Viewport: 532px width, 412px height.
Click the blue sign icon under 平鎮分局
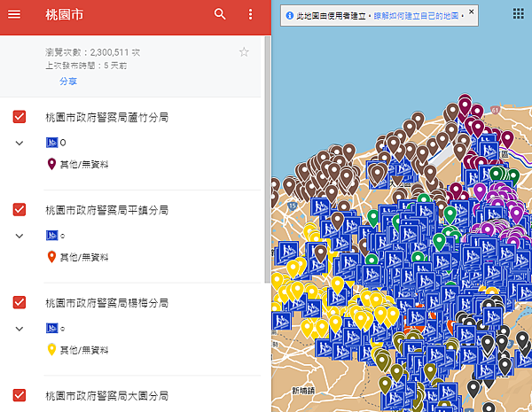(52, 236)
